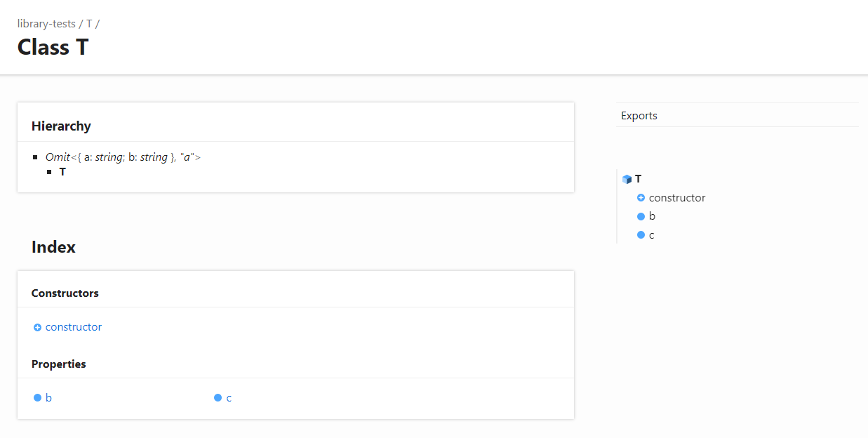Click constructor in the Exports sidebar
The height and width of the screenshot is (438, 868).
677,198
